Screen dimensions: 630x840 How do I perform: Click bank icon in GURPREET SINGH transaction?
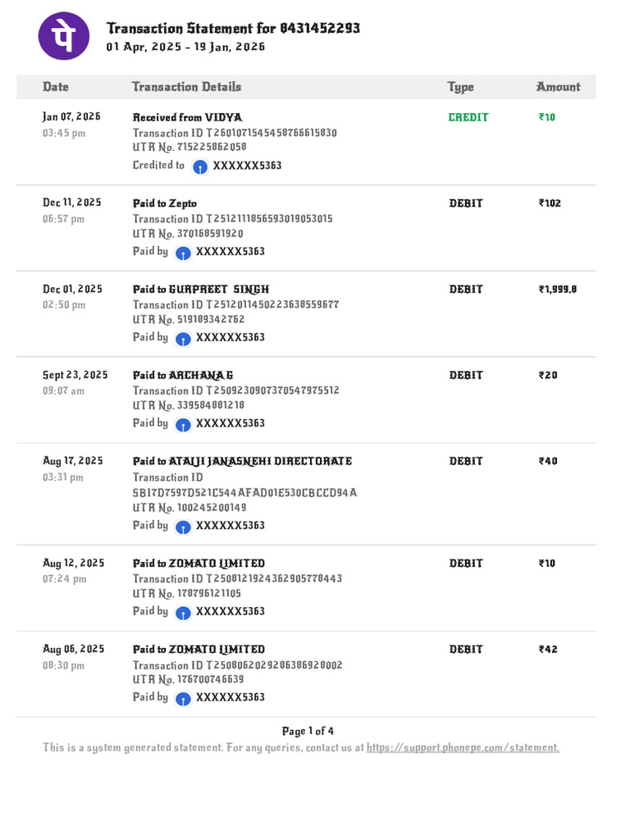coord(184,339)
